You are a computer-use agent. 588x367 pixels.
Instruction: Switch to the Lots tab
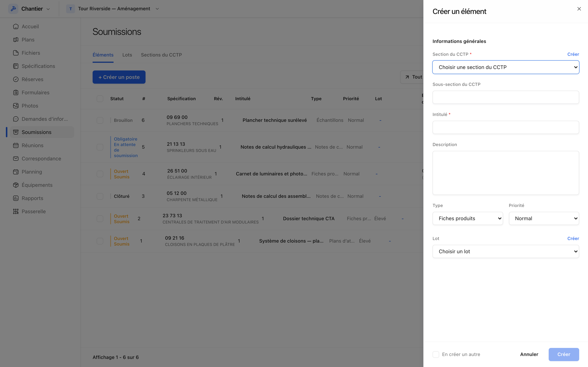point(127,55)
